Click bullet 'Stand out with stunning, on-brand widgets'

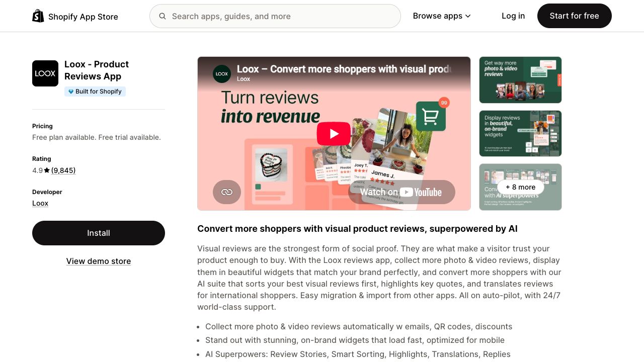pyautogui.click(x=355, y=340)
